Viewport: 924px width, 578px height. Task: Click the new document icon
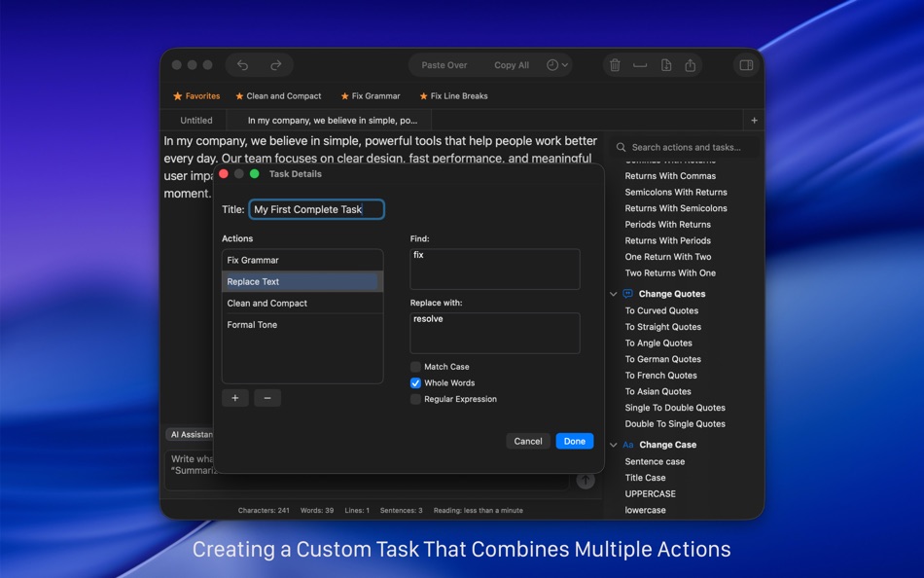click(x=665, y=64)
